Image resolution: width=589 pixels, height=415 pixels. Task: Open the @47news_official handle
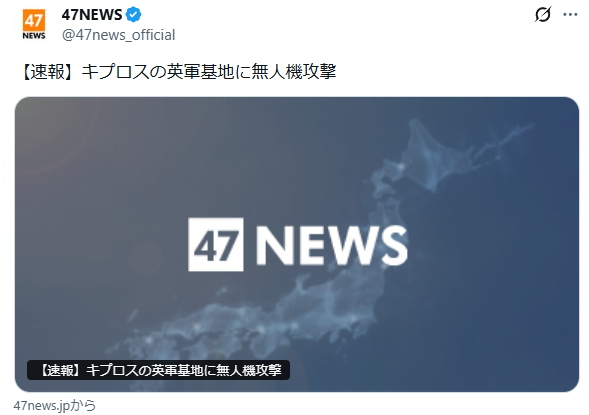(118, 35)
